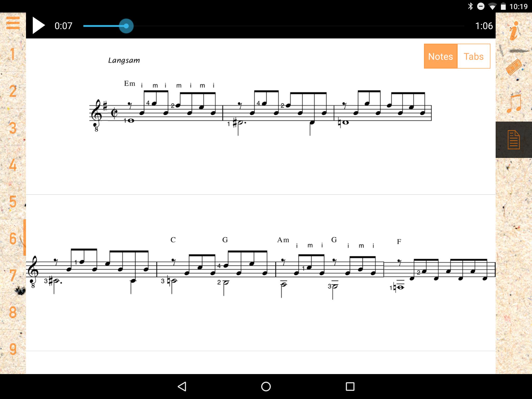
Task: Jump to lesson number 3
Action: click(x=13, y=128)
